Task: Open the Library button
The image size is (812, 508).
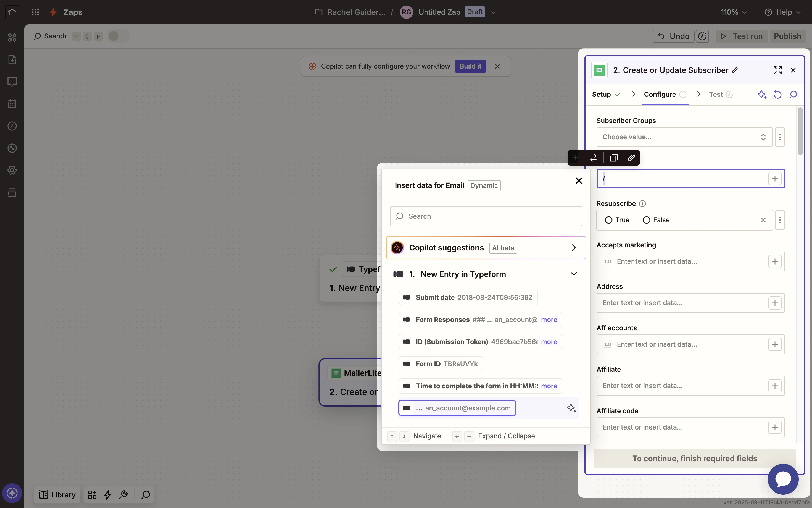Action: click(x=57, y=494)
